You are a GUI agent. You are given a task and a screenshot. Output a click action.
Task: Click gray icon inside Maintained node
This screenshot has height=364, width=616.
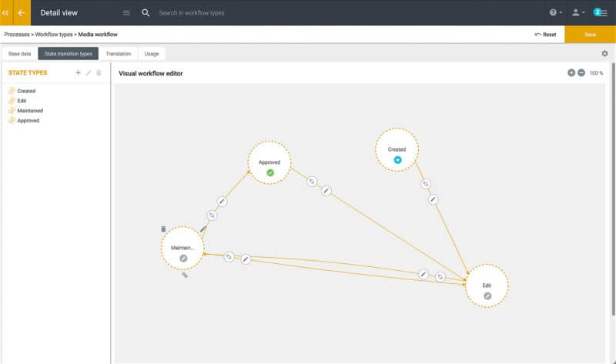183,259
